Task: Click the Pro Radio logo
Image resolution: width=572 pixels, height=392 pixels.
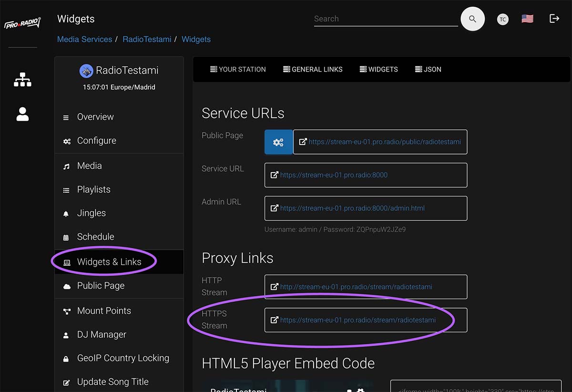Action: (22, 22)
